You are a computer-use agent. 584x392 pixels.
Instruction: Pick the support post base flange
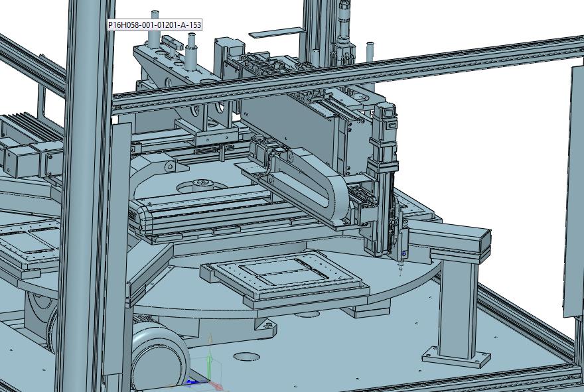tap(457, 357)
